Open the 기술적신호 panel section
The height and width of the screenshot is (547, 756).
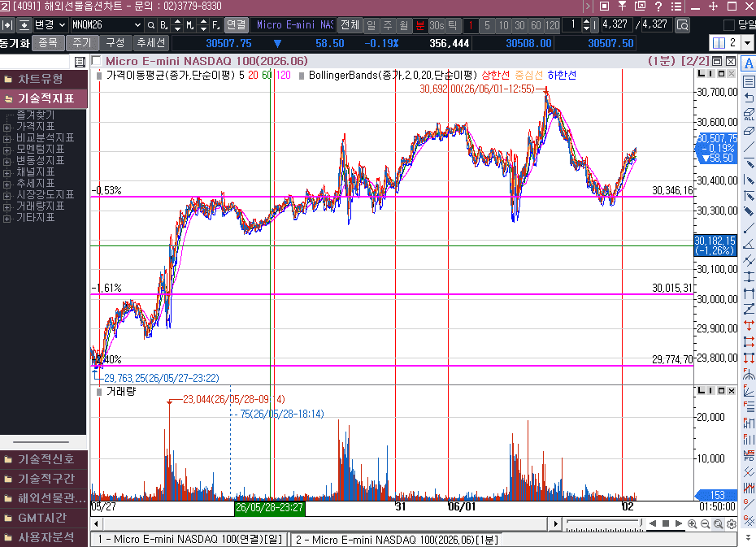click(x=43, y=459)
